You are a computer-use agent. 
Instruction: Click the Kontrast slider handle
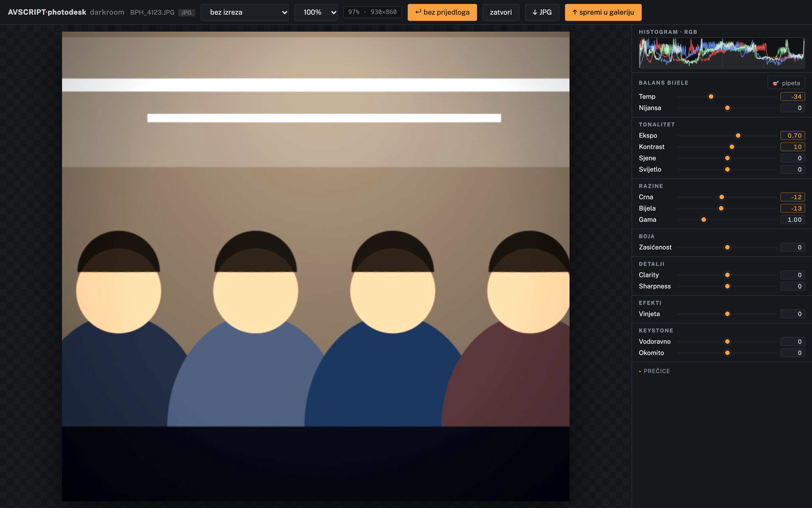click(732, 147)
